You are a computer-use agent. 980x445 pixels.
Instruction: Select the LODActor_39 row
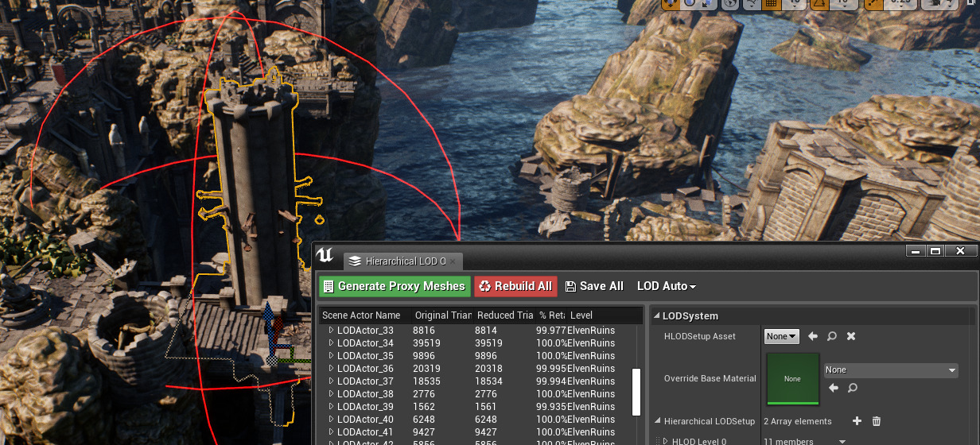coord(365,407)
